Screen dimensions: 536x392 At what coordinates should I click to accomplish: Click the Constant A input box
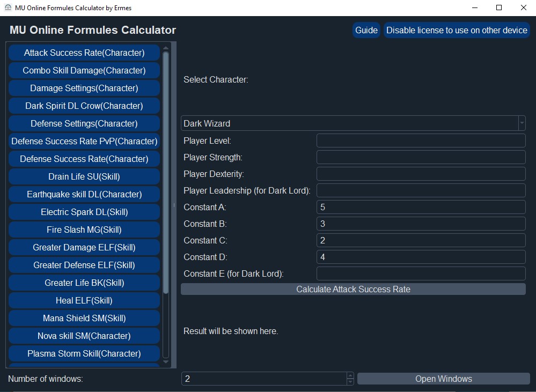pyautogui.click(x=421, y=207)
